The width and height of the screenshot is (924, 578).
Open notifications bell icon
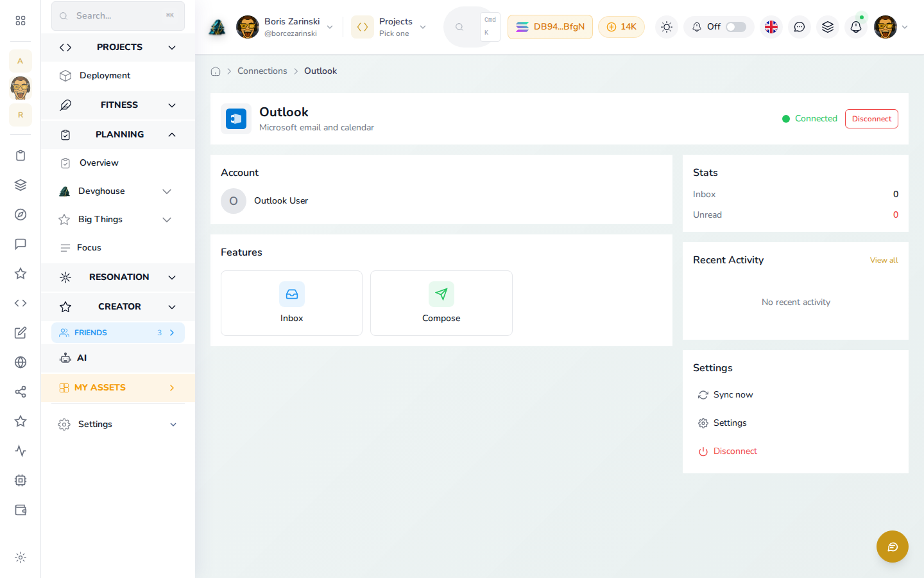[856, 27]
